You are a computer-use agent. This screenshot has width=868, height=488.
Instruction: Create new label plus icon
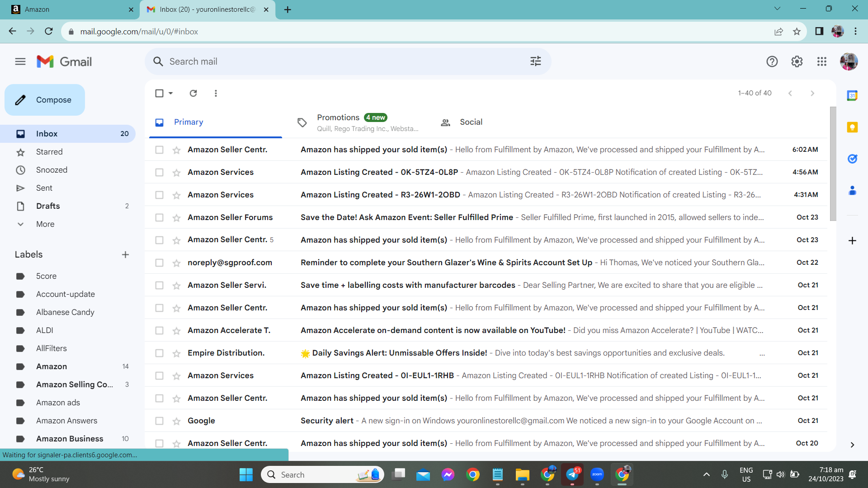tap(125, 254)
